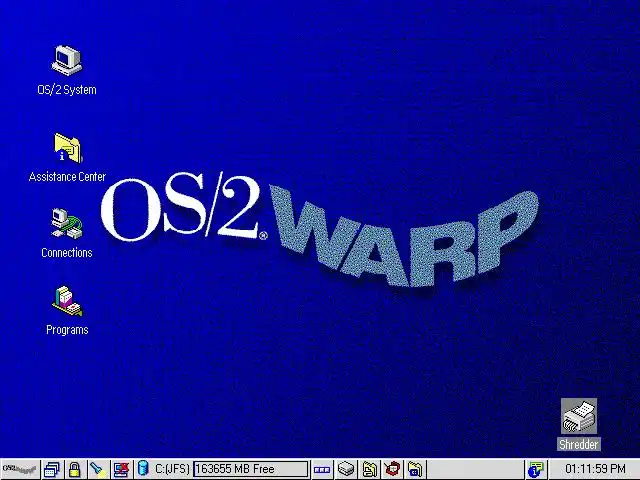Click the blue disk cylinder icon
Screen dimensions: 640x480
[143, 468]
